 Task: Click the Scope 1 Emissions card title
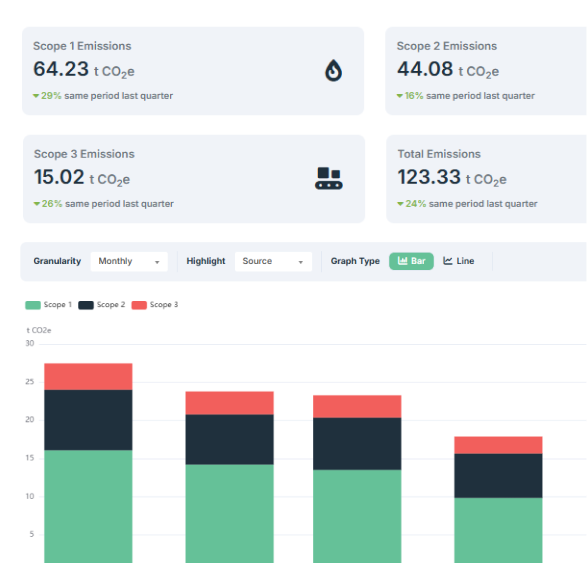click(x=82, y=46)
